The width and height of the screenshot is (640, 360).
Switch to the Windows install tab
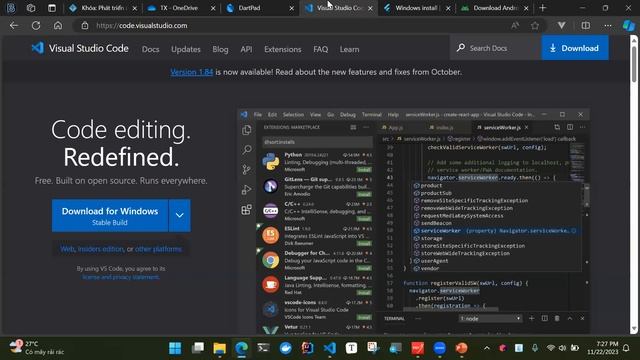pos(416,8)
